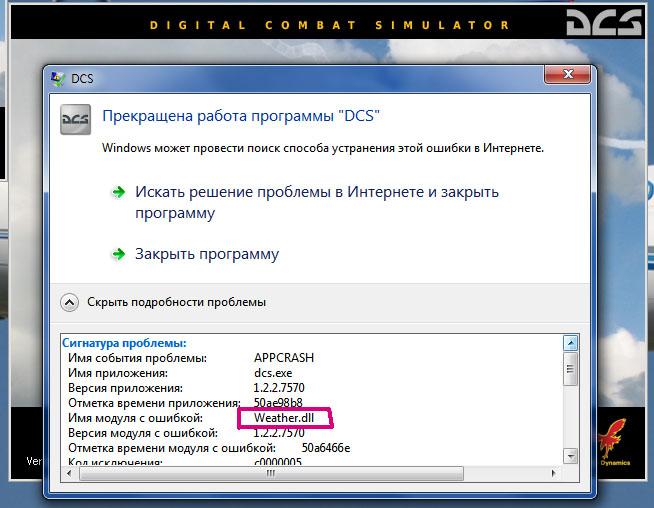Click green arrow beside Закрыть программу
The width and height of the screenshot is (654, 508).
(118, 254)
